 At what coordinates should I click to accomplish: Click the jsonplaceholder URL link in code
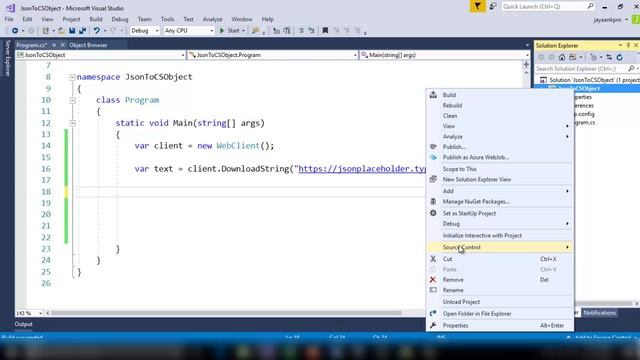click(362, 169)
